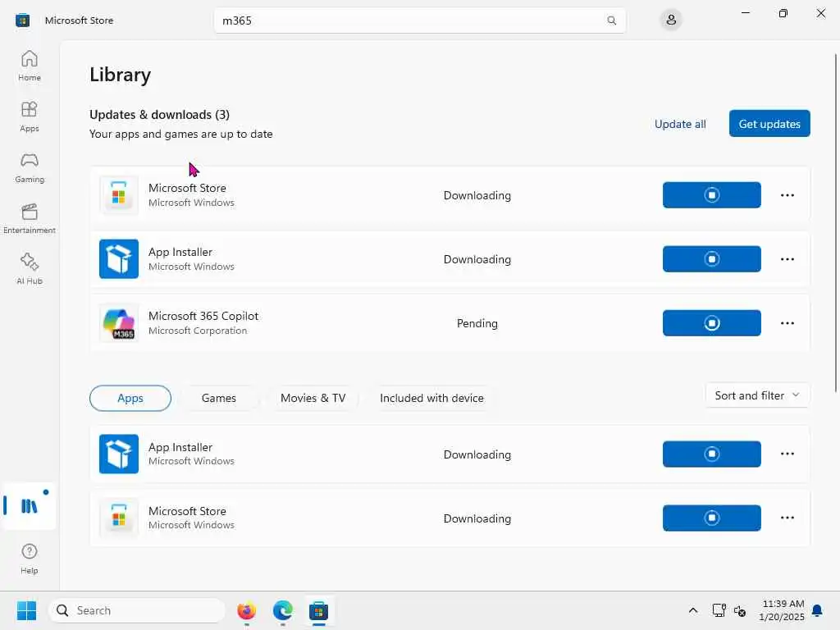The image size is (840, 630).
Task: Open the Help section
Action: coord(30,559)
